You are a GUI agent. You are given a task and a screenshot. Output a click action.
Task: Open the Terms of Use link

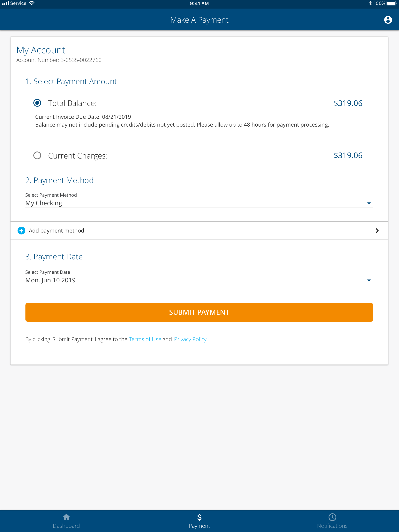pyautogui.click(x=145, y=339)
